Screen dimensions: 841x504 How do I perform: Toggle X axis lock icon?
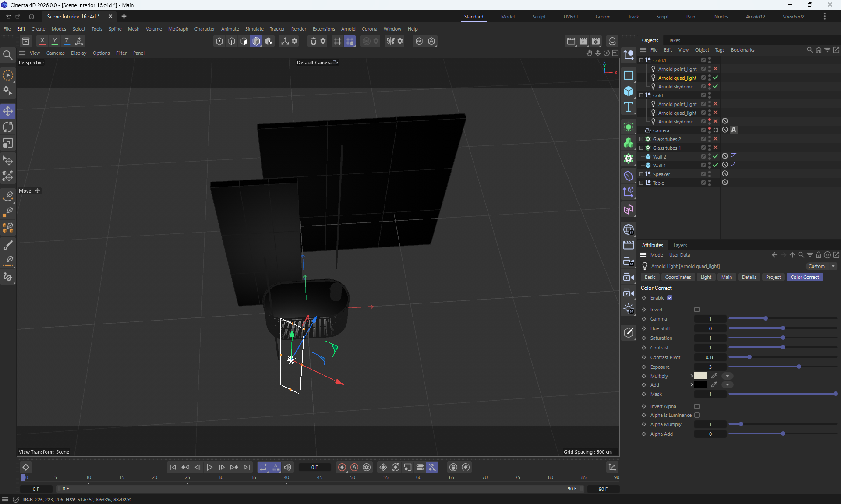[x=42, y=41]
